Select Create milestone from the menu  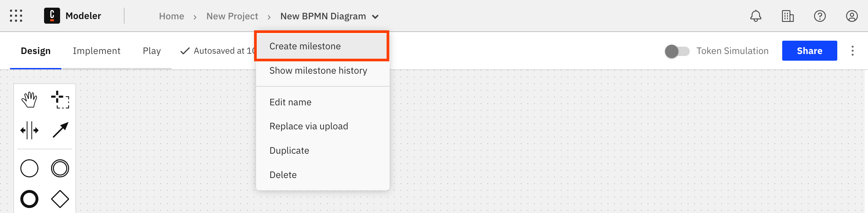[305, 46]
